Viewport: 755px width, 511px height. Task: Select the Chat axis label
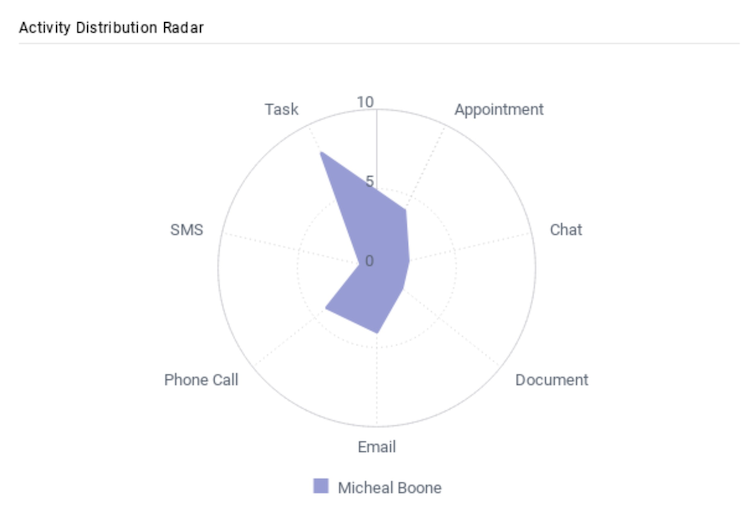pos(566,230)
